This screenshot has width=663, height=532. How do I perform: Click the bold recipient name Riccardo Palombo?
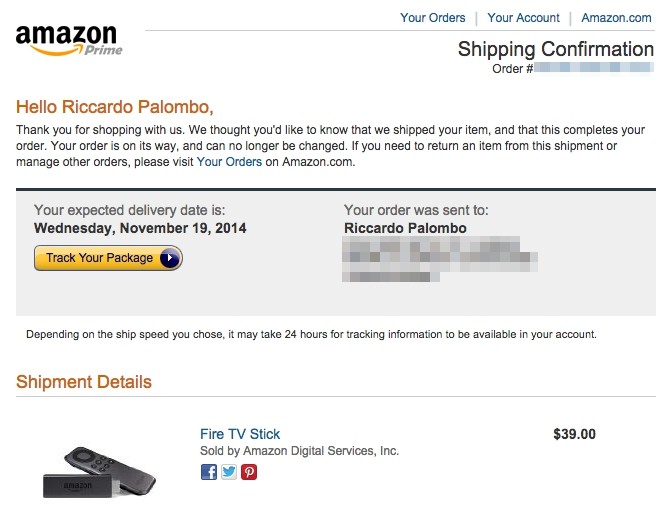click(x=405, y=228)
